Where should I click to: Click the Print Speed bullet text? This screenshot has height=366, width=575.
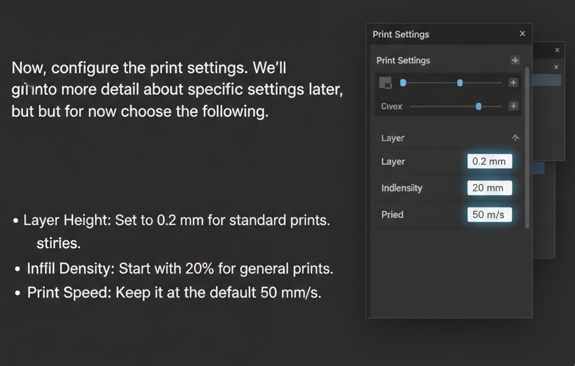[x=174, y=293]
